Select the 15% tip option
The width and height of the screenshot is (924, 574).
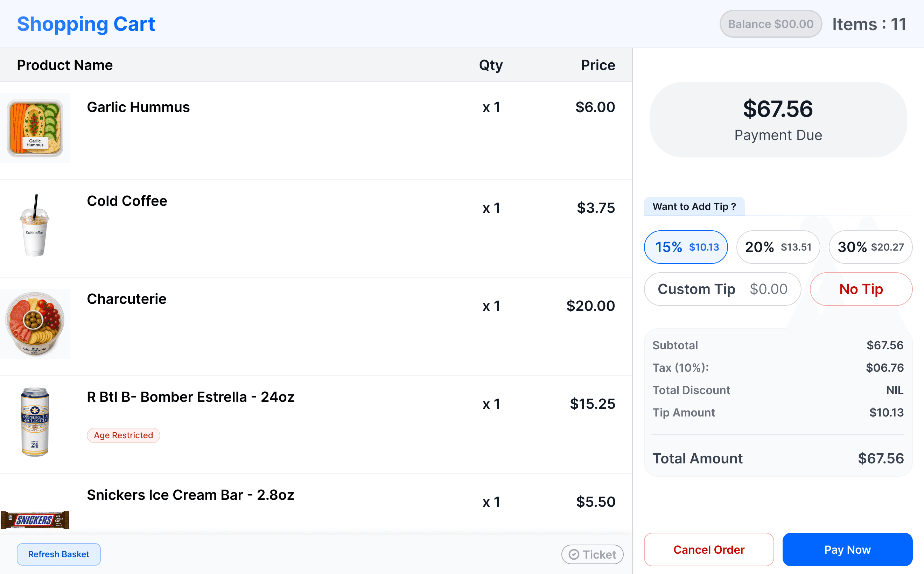[686, 247]
